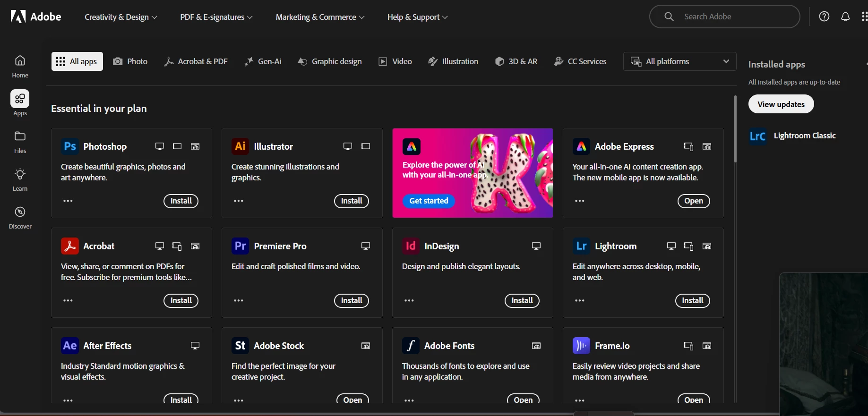Click Photoshop's desktop platform icon
868x416 pixels.
tap(160, 146)
